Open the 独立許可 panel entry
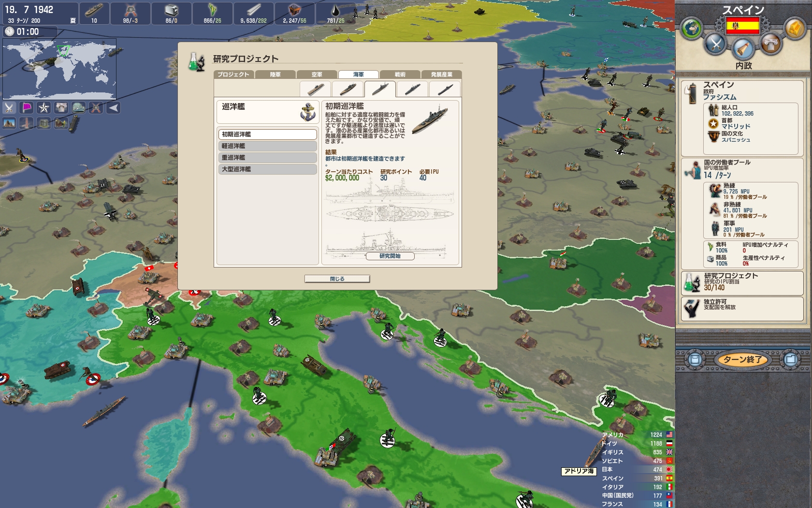The image size is (812, 508). [x=742, y=309]
